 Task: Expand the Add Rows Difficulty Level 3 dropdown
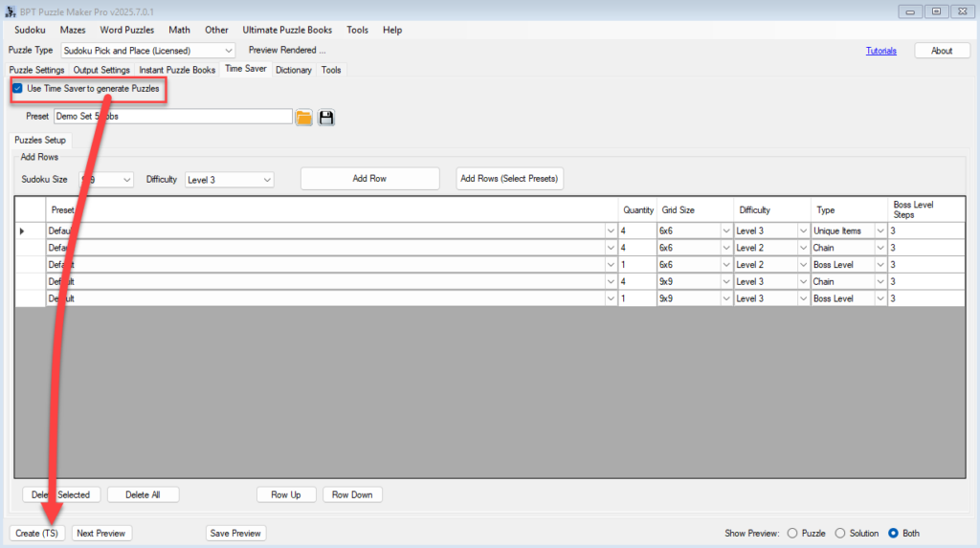tap(230, 179)
